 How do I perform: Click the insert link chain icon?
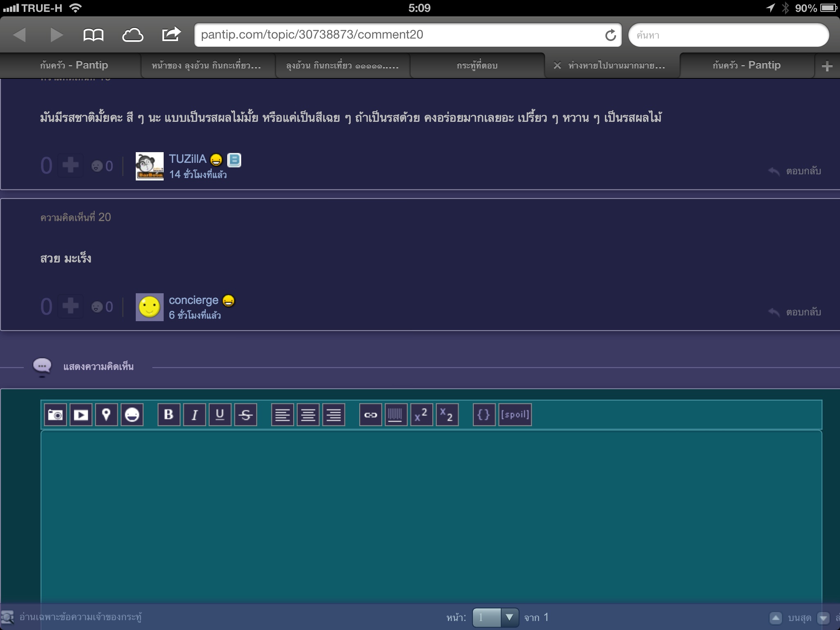pyautogui.click(x=370, y=415)
